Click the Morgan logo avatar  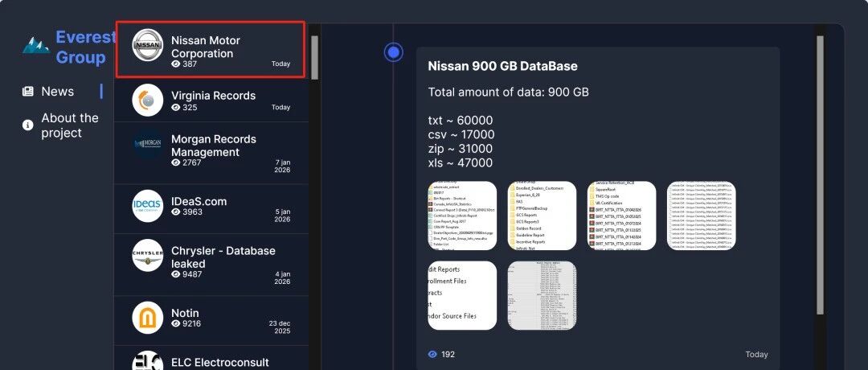[x=148, y=143]
